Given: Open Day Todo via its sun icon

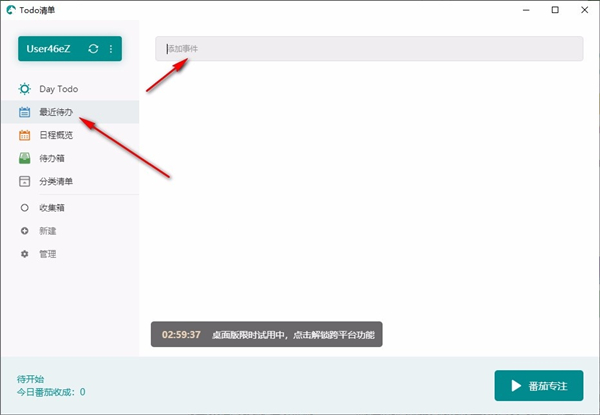Looking at the screenshot, I should [25, 89].
